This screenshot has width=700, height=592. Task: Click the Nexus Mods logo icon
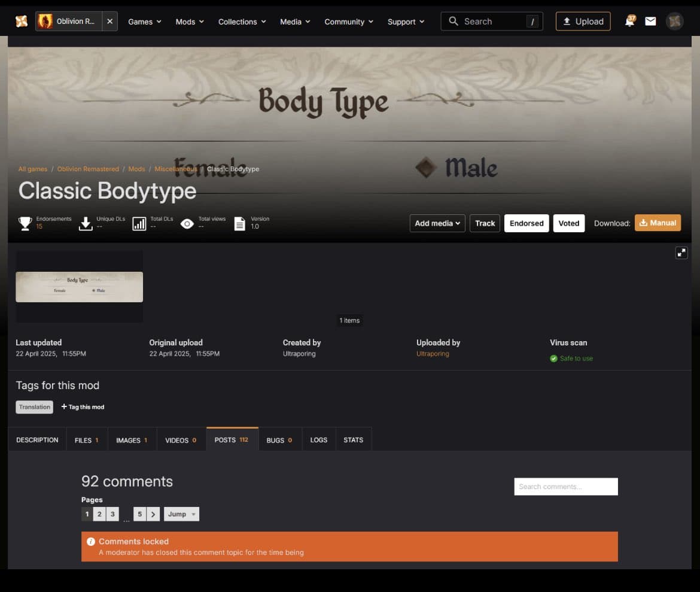[22, 21]
